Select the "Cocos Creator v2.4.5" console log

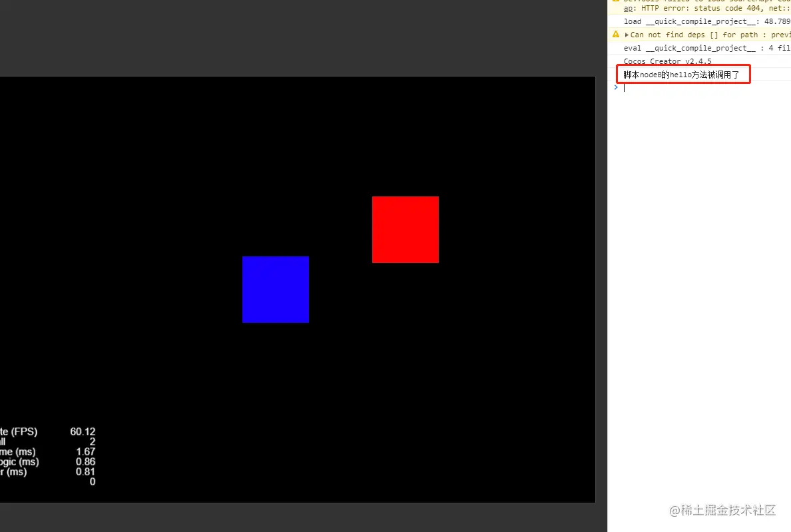coord(667,61)
